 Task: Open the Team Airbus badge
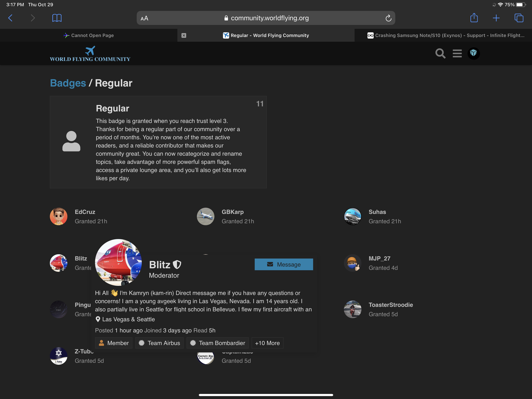coord(159,343)
